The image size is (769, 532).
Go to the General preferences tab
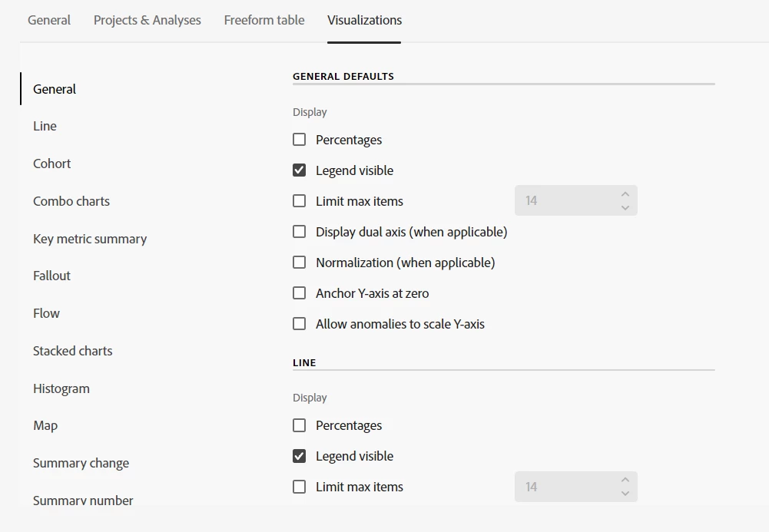[x=49, y=20]
